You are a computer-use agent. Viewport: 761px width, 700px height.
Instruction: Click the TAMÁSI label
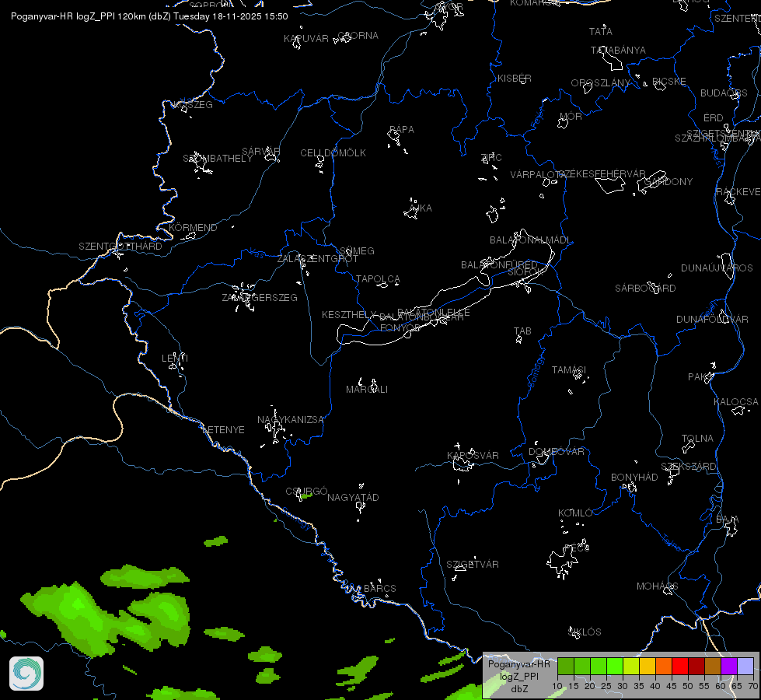(x=569, y=370)
